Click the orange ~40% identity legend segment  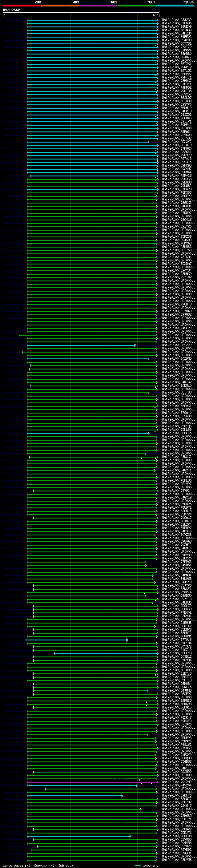pyautogui.click(x=60, y=6)
